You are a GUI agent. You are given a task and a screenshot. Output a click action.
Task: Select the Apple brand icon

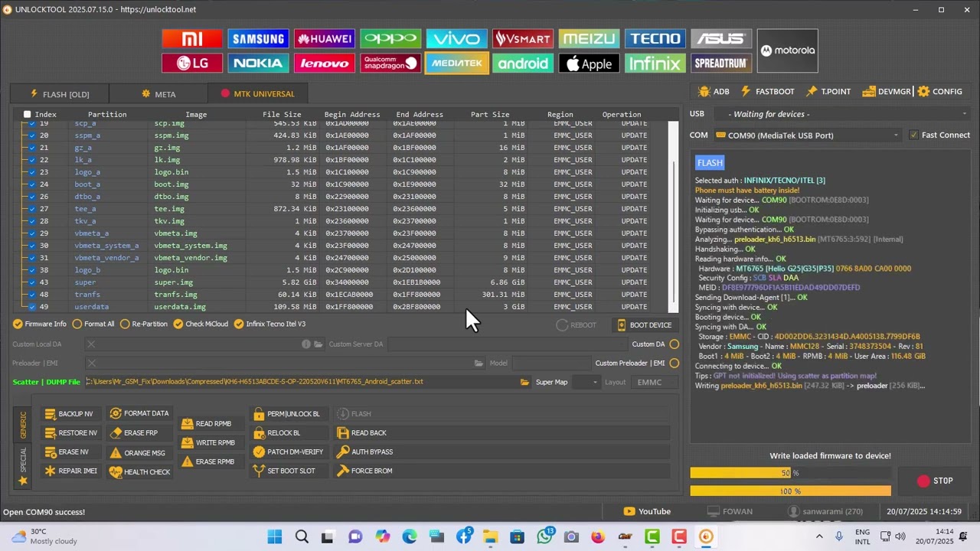click(589, 64)
